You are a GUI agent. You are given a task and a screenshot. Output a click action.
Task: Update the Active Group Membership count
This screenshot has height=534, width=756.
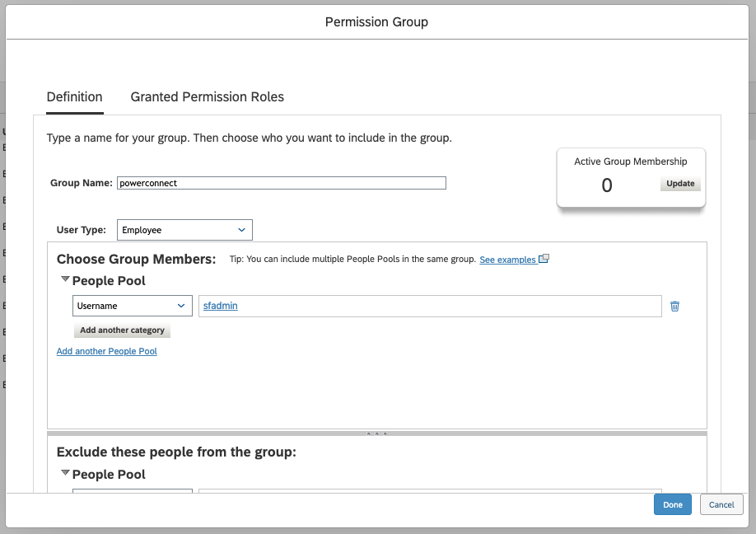pyautogui.click(x=680, y=184)
